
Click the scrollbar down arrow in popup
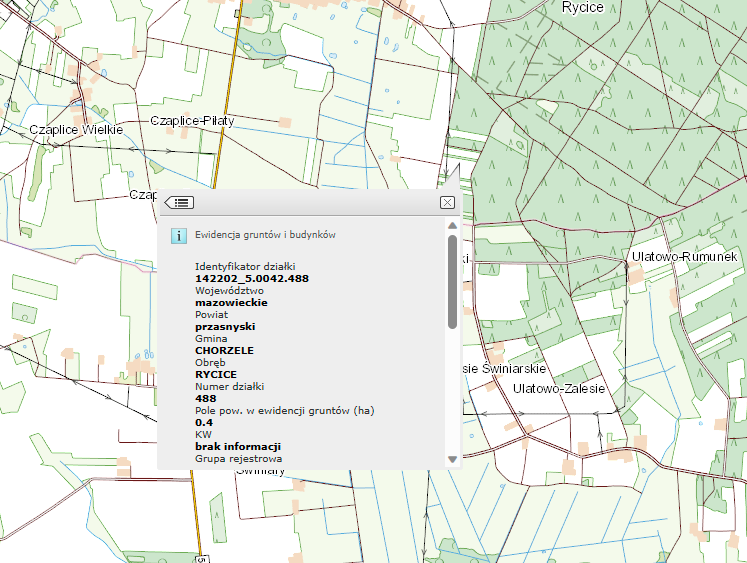452,459
